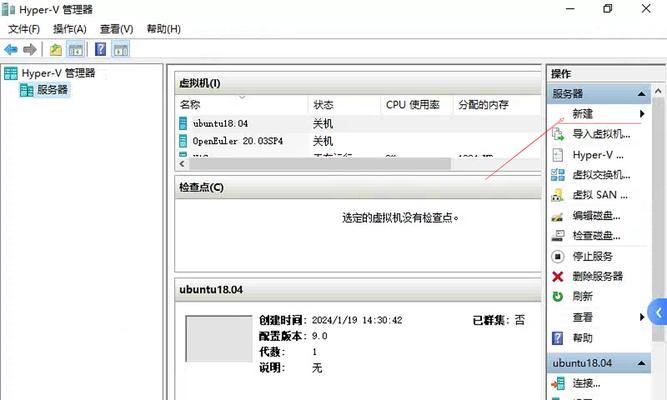Screen dimensions: 667x400
Task: Open the 操作(A) menu
Action: click(x=70, y=29)
